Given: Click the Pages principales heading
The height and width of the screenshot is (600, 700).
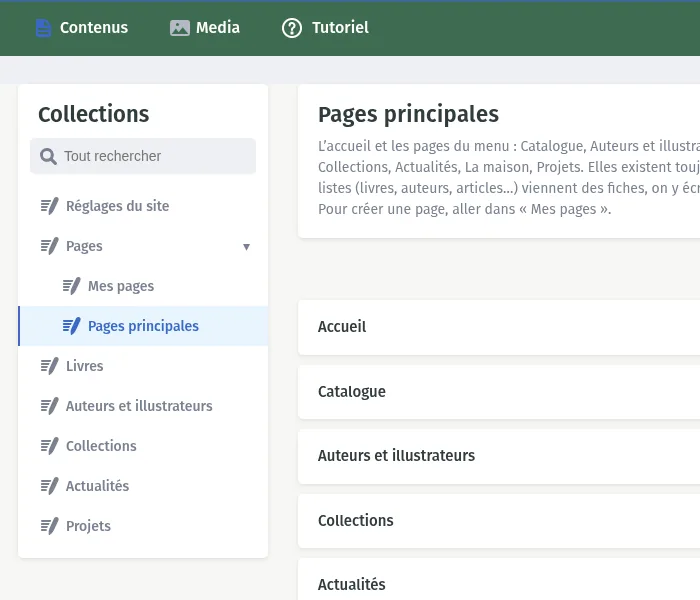Looking at the screenshot, I should tap(408, 115).
